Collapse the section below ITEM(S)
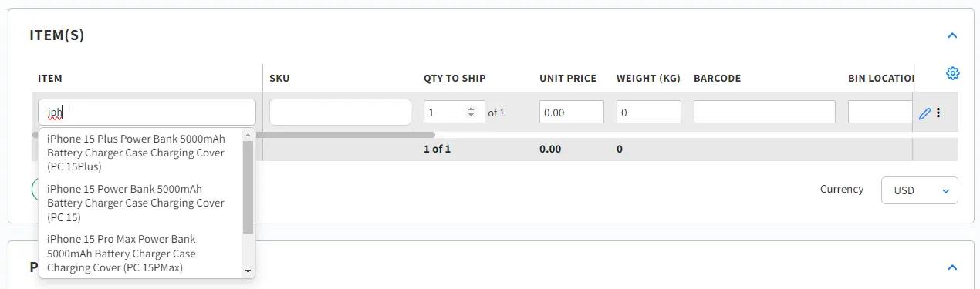 pyautogui.click(x=951, y=267)
